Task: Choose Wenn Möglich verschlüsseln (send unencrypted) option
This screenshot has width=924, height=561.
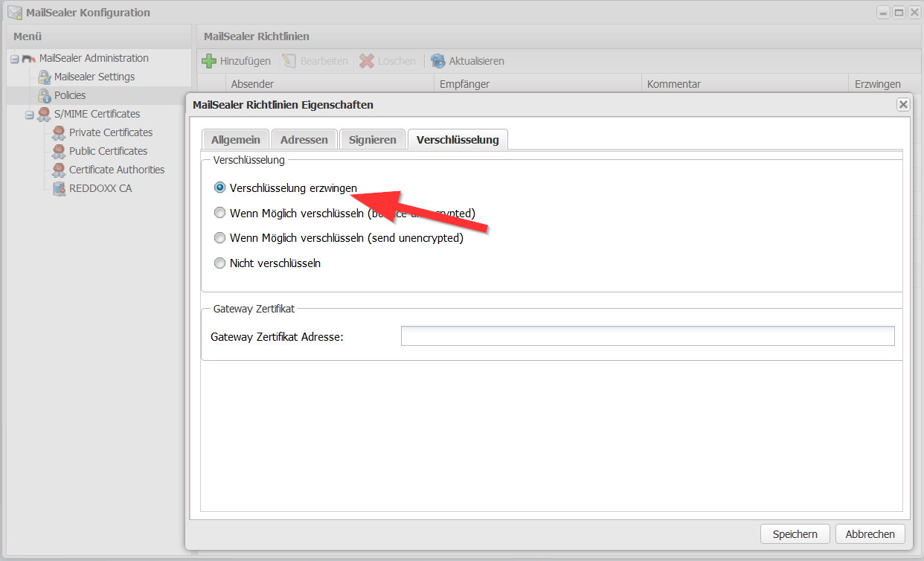Action: pos(219,238)
